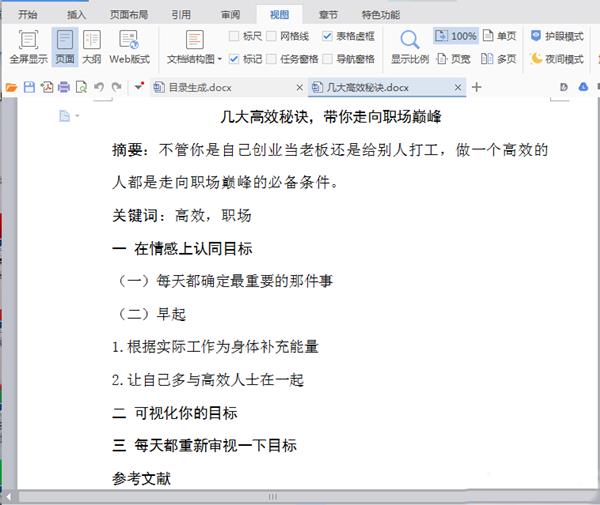
Task: Choose 页宽 page width view
Action: point(454,59)
